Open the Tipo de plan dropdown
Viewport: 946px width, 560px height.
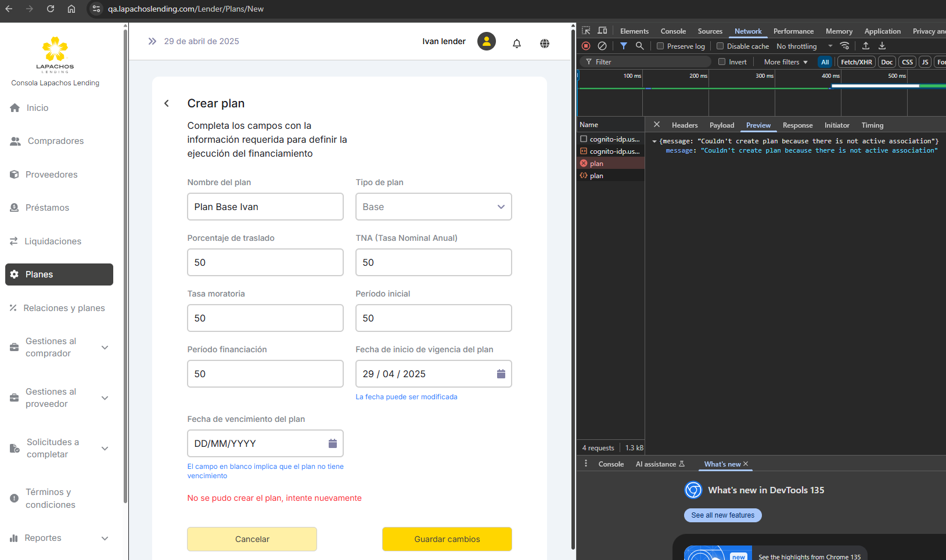[x=433, y=207]
